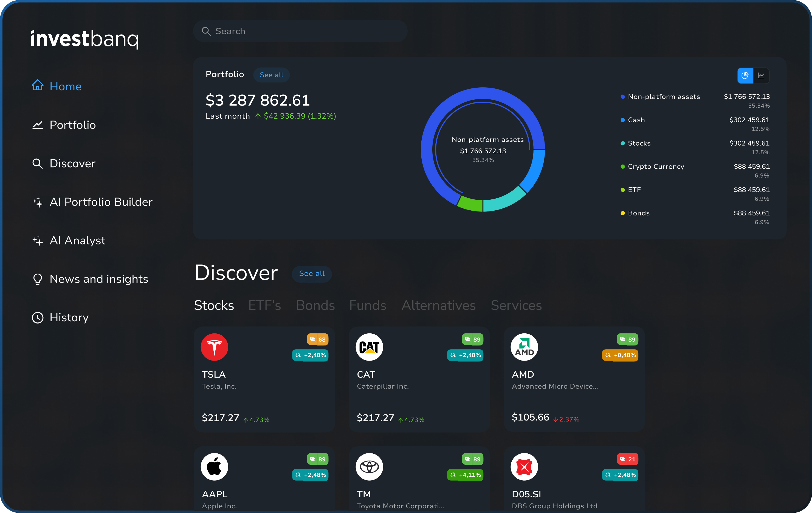Image resolution: width=812 pixels, height=513 pixels.
Task: Open AI Portfolio Builder sparkle icon
Action: click(38, 202)
